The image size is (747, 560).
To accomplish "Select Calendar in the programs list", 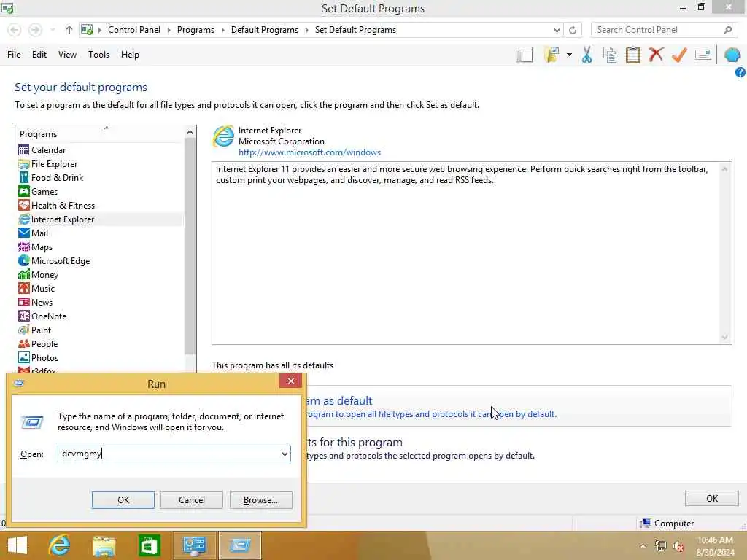I will (49, 150).
